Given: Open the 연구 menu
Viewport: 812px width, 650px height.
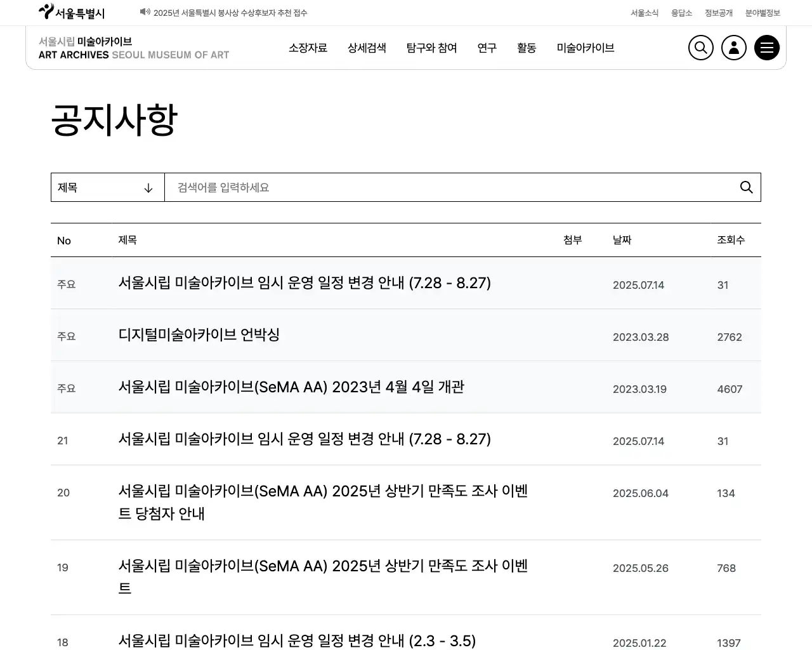Looking at the screenshot, I should (x=487, y=48).
